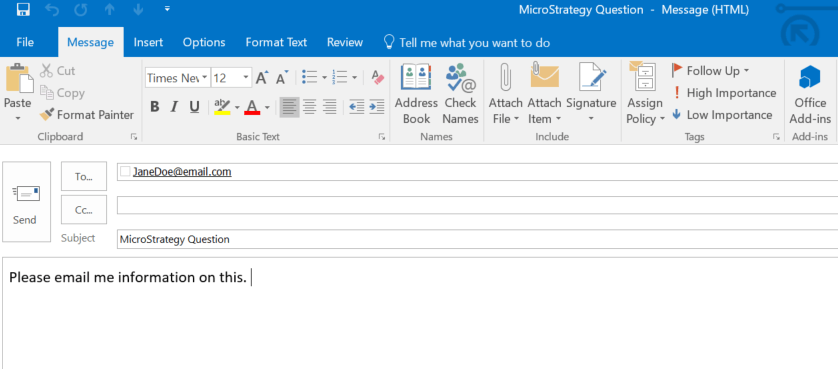Open the bullet style dropdown arrow
The width and height of the screenshot is (838, 369).
point(324,78)
